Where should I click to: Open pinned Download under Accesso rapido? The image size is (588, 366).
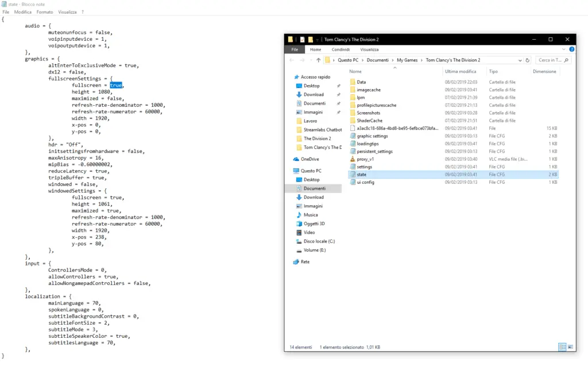coord(314,95)
